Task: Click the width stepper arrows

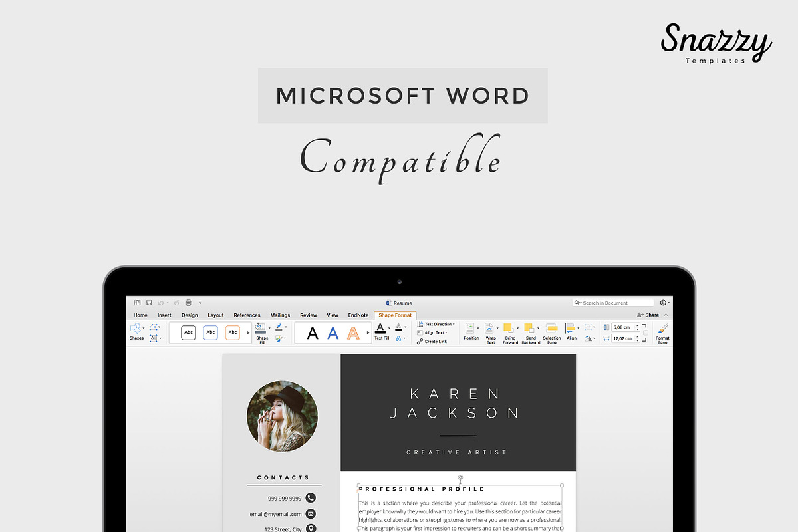Action: pyautogui.click(x=638, y=338)
